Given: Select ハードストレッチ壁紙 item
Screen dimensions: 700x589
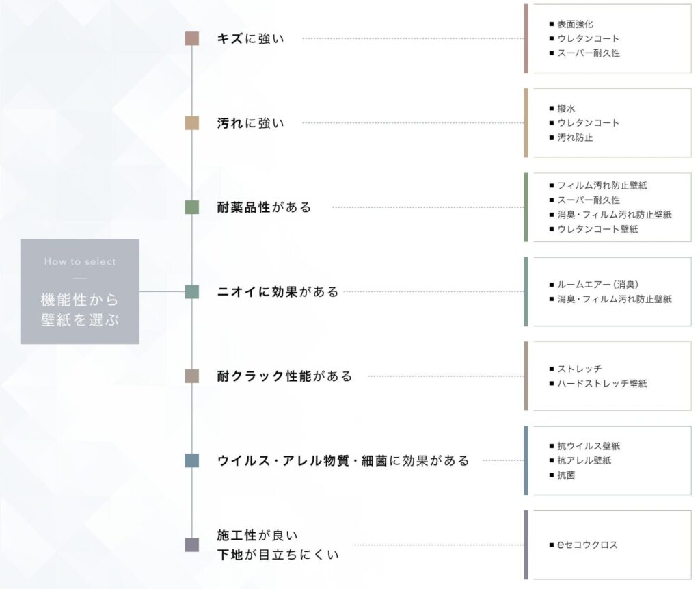Looking at the screenshot, I should point(602,384).
